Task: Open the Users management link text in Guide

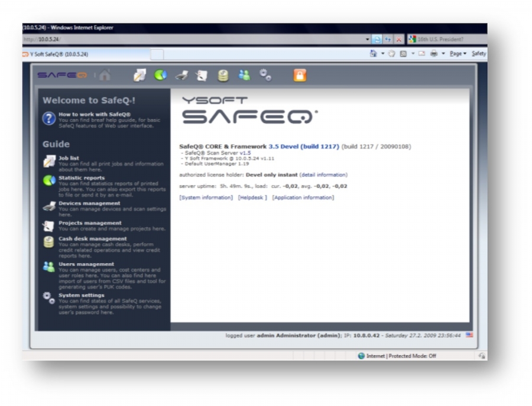Action: point(86,264)
